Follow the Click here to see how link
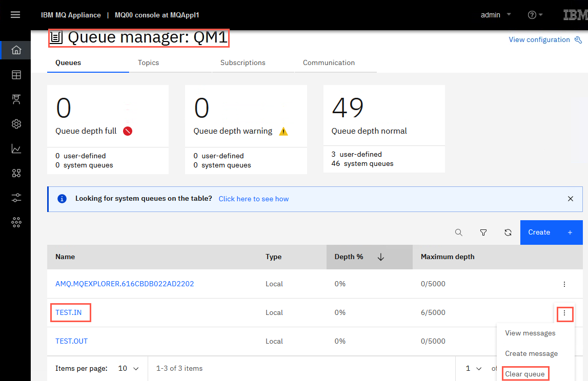The width and height of the screenshot is (588, 381). point(253,199)
